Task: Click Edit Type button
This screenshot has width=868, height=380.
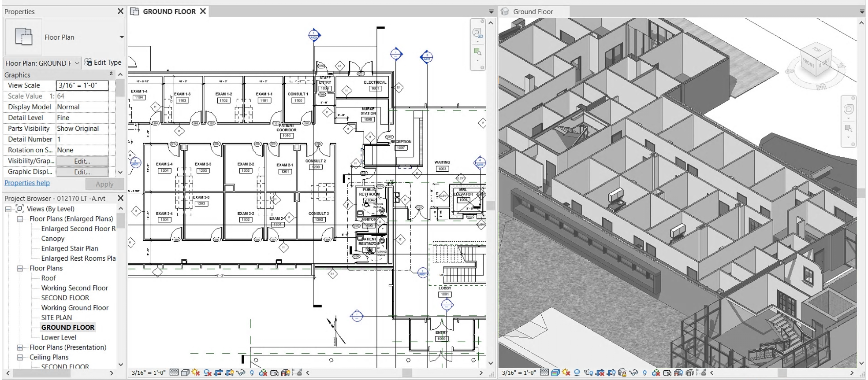Action: [103, 63]
